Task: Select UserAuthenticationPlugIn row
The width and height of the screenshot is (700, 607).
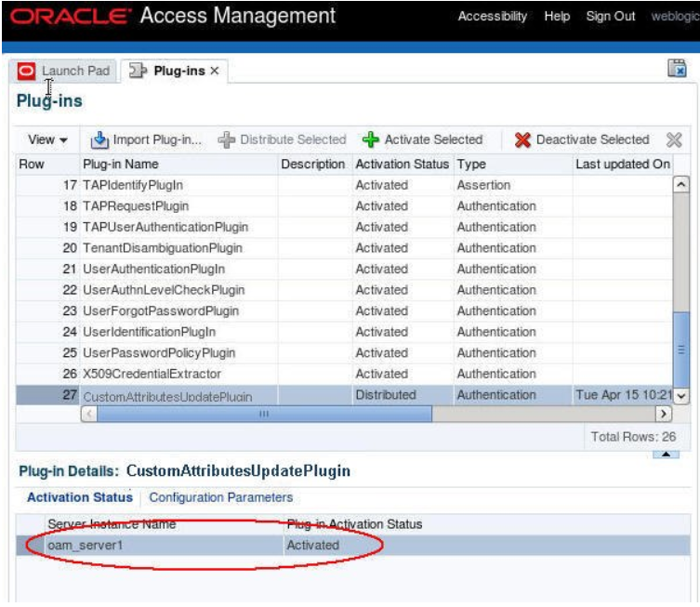Action: [344, 270]
